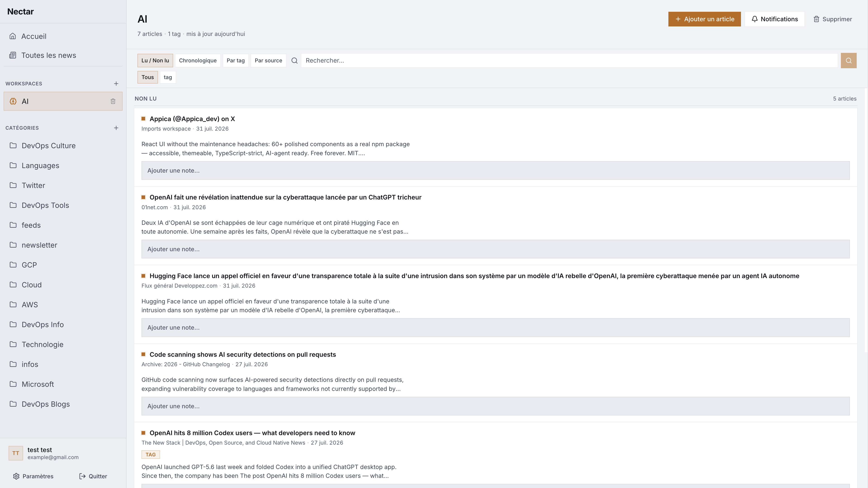Switch to Lu / Non lu view
Image resolution: width=868 pixels, height=488 pixels.
155,61
